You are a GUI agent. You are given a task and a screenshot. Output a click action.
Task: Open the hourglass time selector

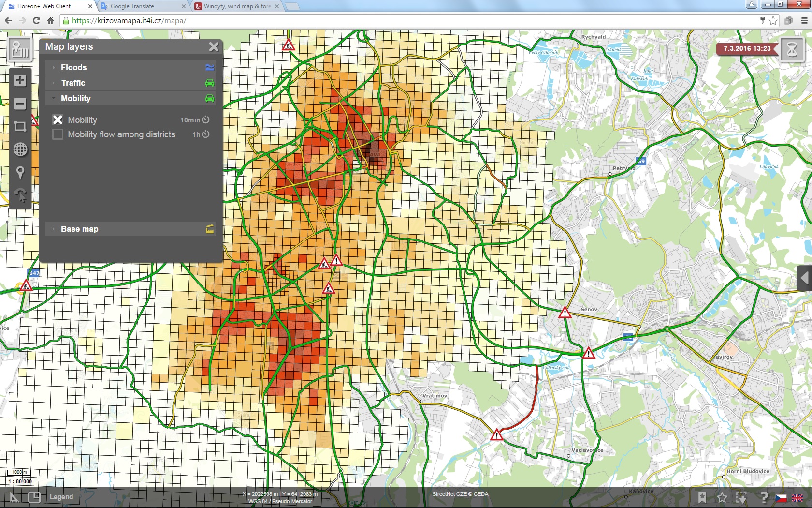[x=792, y=49]
